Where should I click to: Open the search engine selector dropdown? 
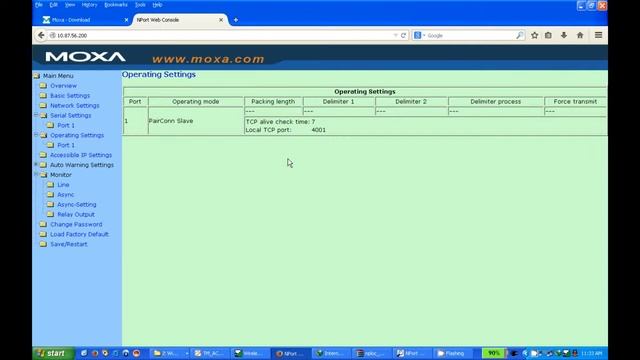pyautogui.click(x=419, y=36)
